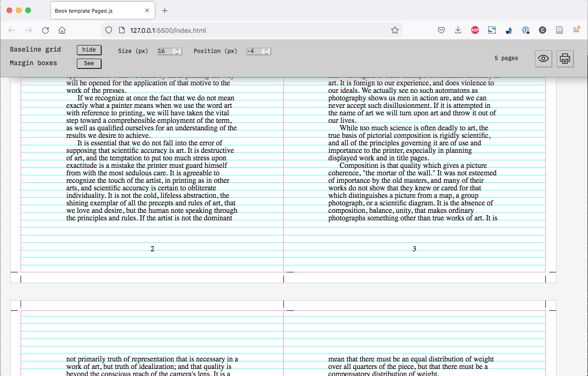The width and height of the screenshot is (588, 376).
Task: Open the Downloads arrow icon
Action: (x=458, y=30)
